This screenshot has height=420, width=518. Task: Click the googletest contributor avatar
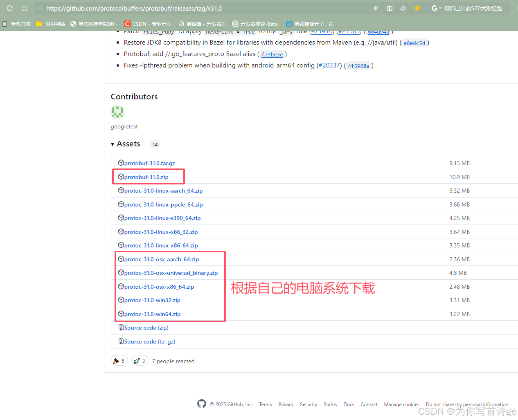(x=117, y=112)
